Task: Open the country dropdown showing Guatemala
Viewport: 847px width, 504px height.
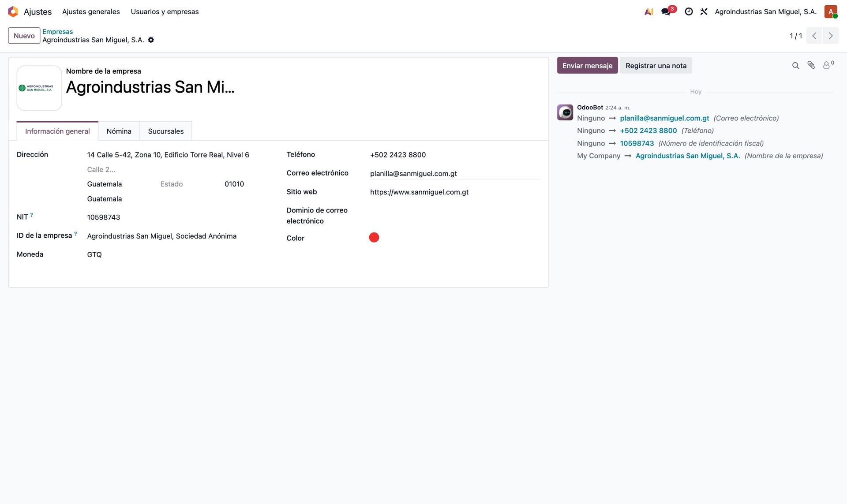Action: 179,199
